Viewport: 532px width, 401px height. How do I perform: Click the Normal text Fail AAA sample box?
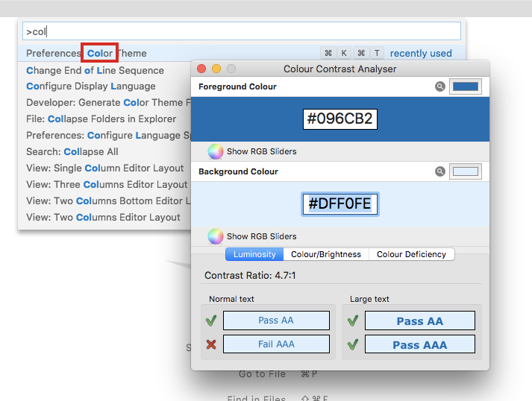click(x=276, y=344)
